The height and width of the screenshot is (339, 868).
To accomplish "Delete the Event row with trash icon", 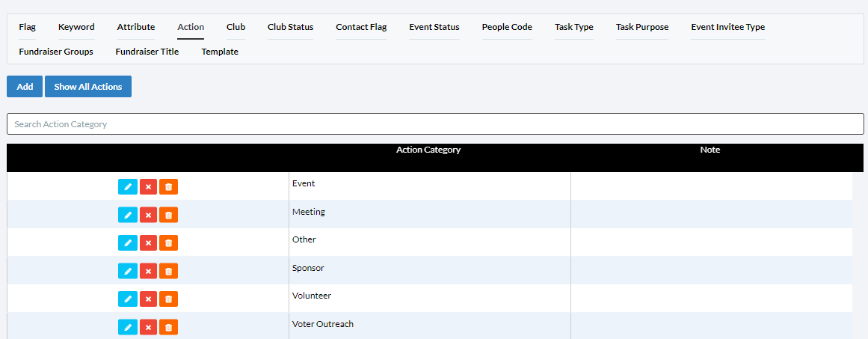I will coord(168,186).
